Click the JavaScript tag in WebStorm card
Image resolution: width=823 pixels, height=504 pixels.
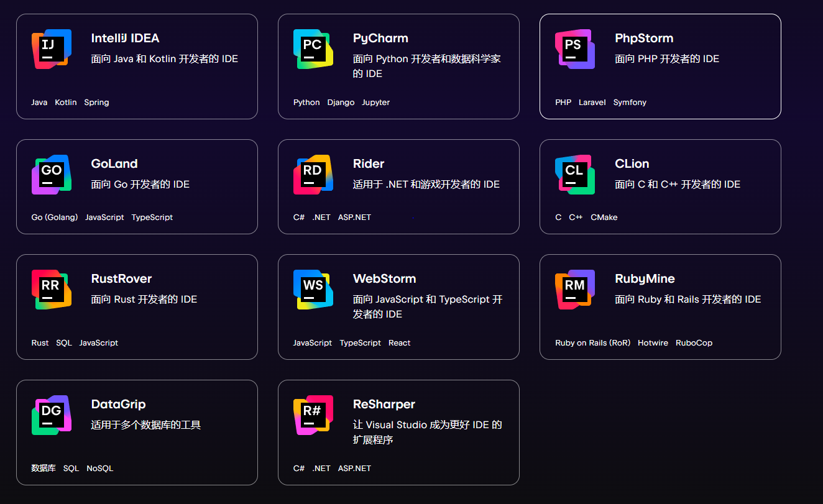(313, 343)
